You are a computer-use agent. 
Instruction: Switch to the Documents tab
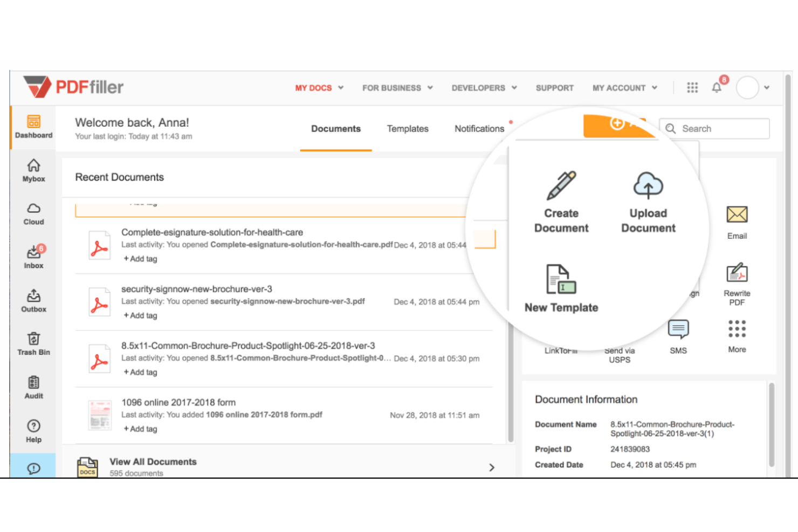336,129
